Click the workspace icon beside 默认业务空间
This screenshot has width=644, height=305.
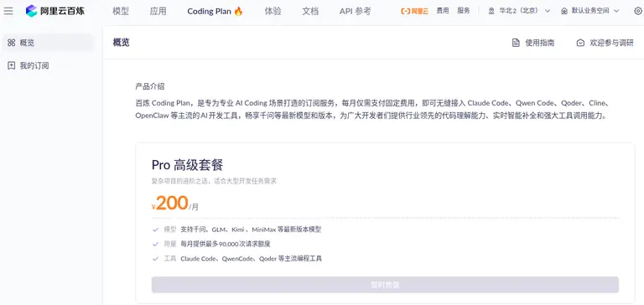coord(564,11)
